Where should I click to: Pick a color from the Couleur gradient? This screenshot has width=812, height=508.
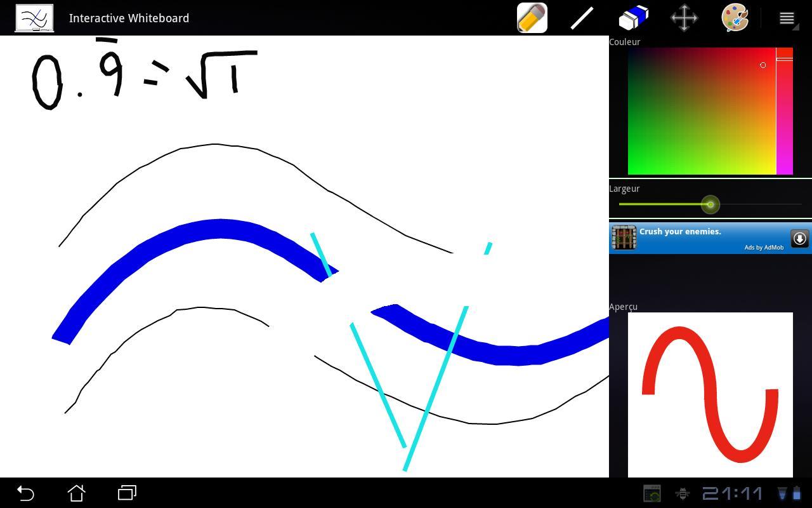701,111
